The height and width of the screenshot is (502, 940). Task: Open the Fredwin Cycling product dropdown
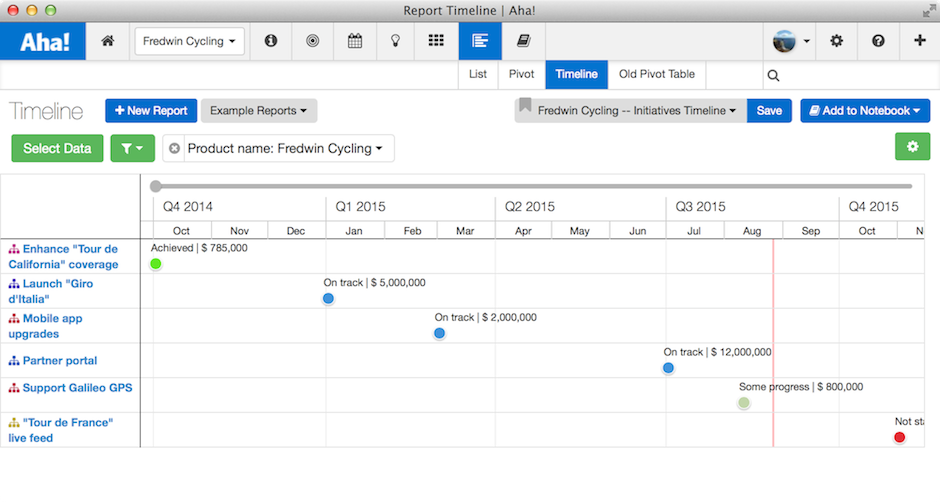click(x=189, y=41)
